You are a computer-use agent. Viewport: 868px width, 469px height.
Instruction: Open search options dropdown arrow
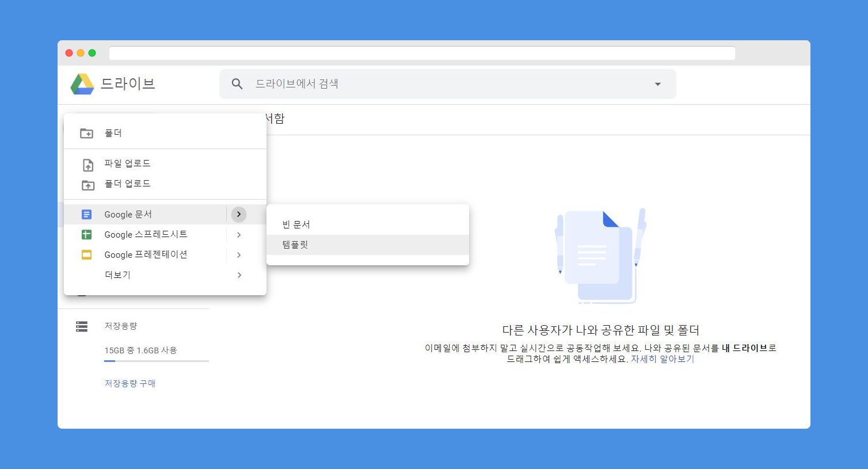point(658,84)
